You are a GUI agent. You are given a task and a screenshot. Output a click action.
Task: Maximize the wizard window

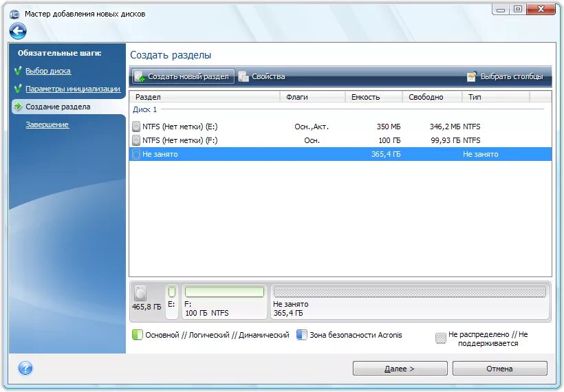[518, 10]
